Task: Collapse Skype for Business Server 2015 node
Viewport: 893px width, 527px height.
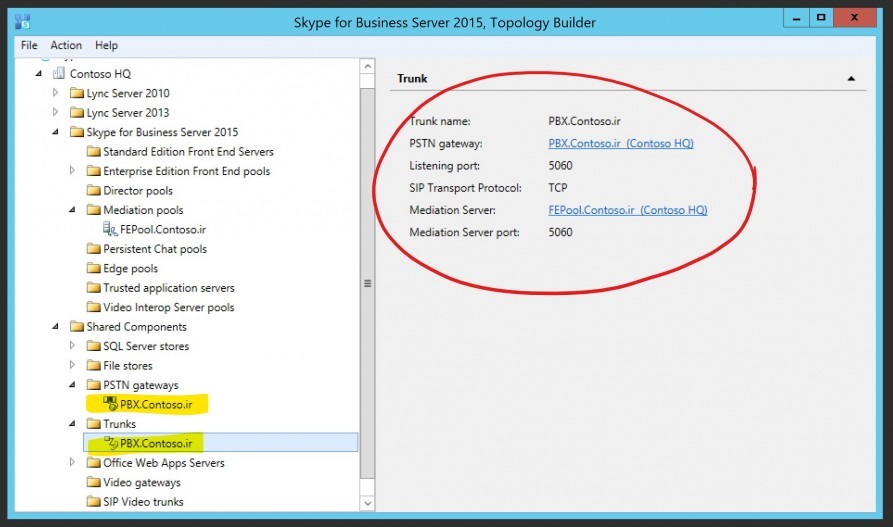Action: click(x=55, y=132)
